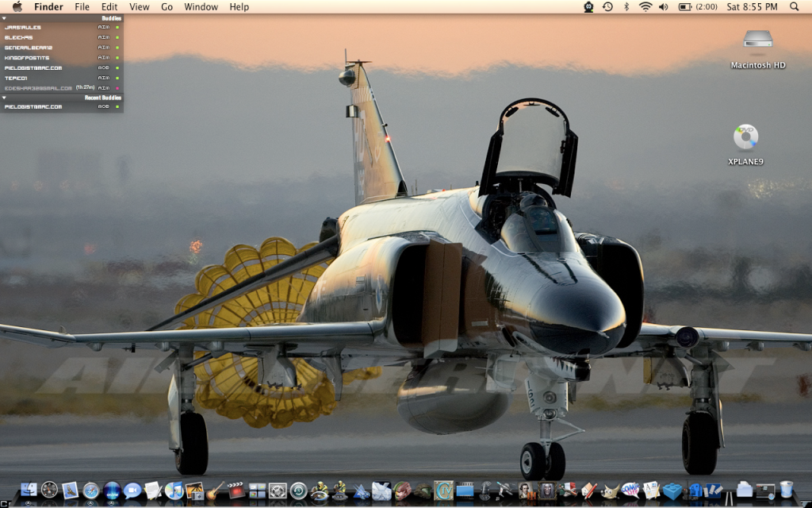The height and width of the screenshot is (508, 812).
Task: Open Finder from the Dock
Action: [x=29, y=490]
